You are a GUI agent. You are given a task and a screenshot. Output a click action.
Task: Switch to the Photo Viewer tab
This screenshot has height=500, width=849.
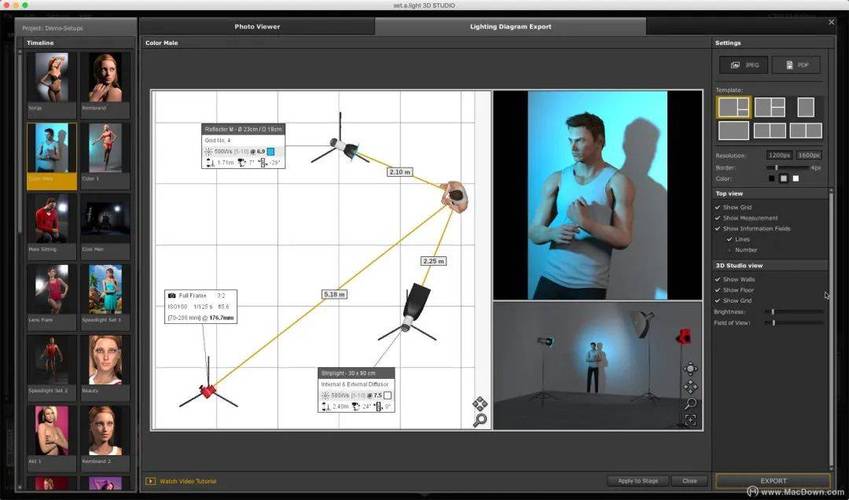coord(257,26)
